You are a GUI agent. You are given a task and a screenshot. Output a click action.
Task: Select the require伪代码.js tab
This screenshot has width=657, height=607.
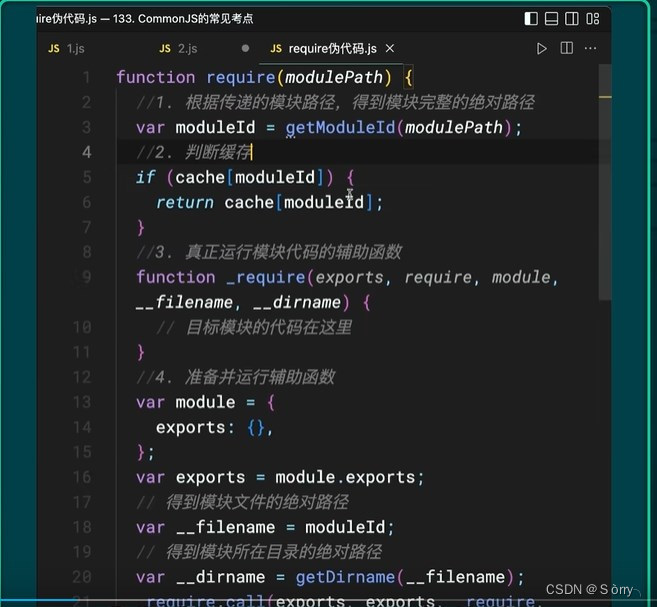331,49
